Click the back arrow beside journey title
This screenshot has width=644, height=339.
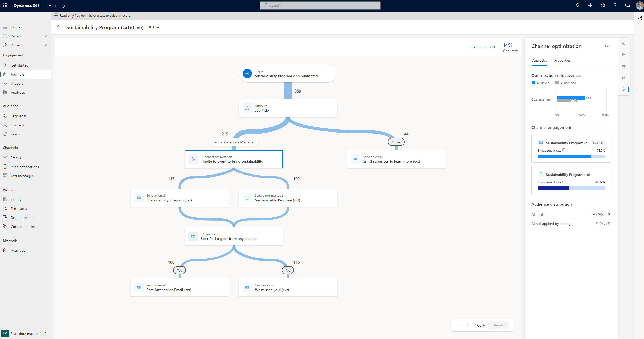[x=59, y=27]
